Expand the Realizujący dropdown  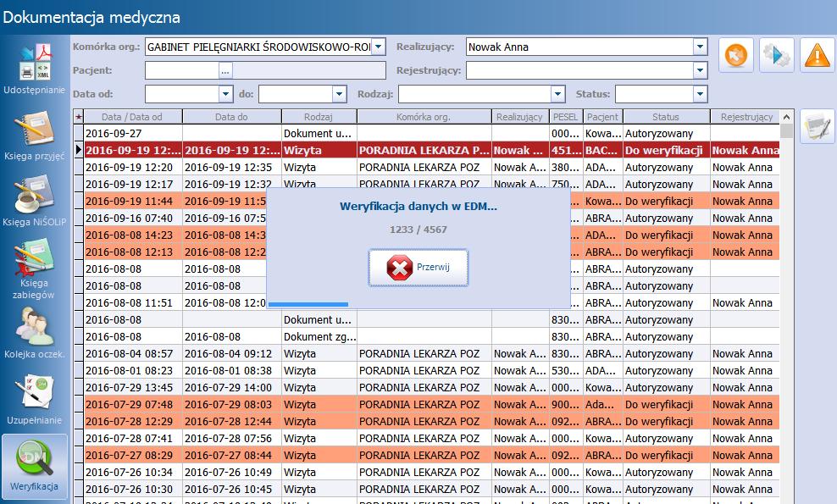(701, 47)
